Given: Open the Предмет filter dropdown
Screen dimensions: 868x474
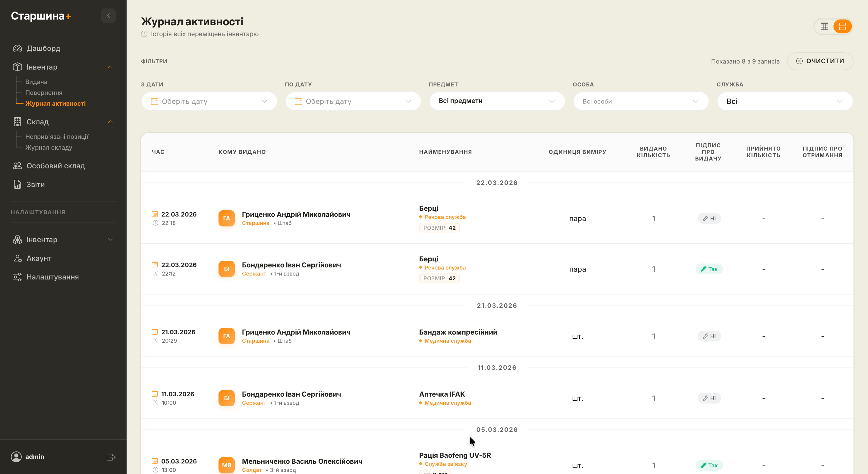Looking at the screenshot, I should (497, 101).
